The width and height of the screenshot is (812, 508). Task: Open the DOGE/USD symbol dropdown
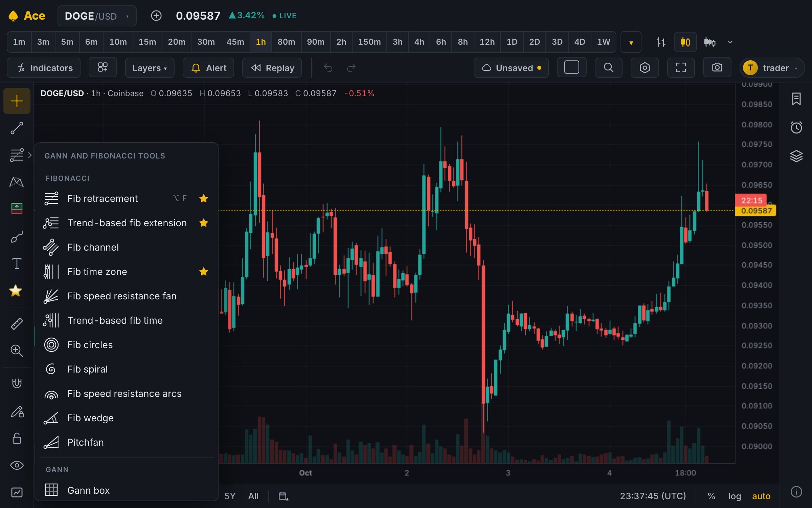(97, 16)
